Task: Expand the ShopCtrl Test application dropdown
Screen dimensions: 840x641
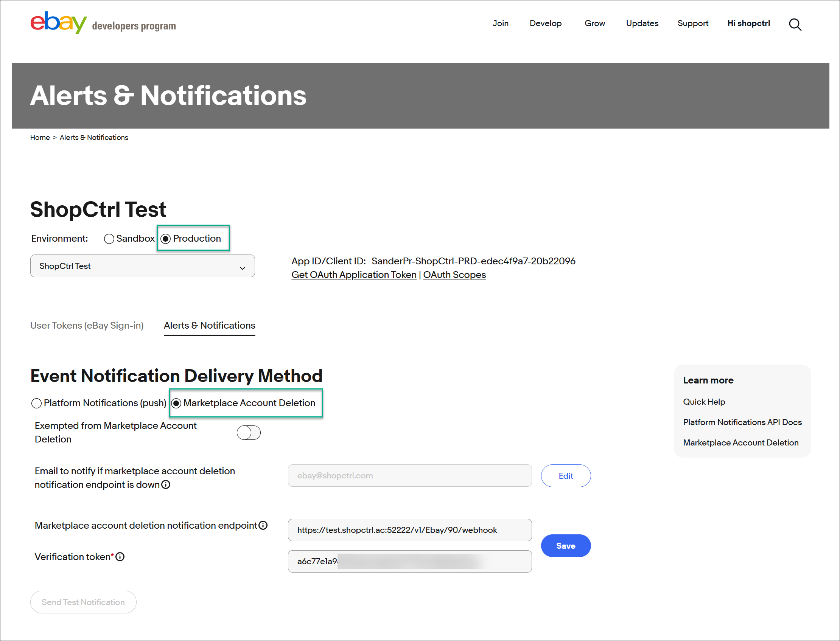Action: tap(142, 266)
